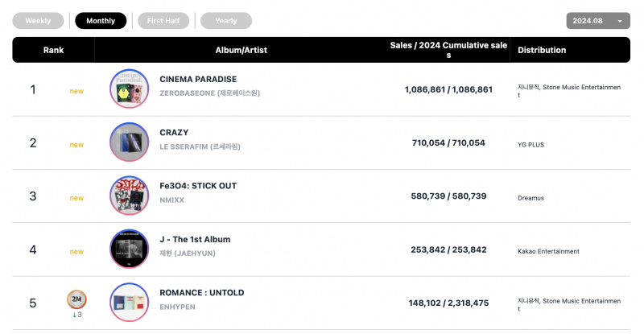Screen dimensions: 644x334
Task: Switch to the Weekly chart tab
Action: point(38,21)
